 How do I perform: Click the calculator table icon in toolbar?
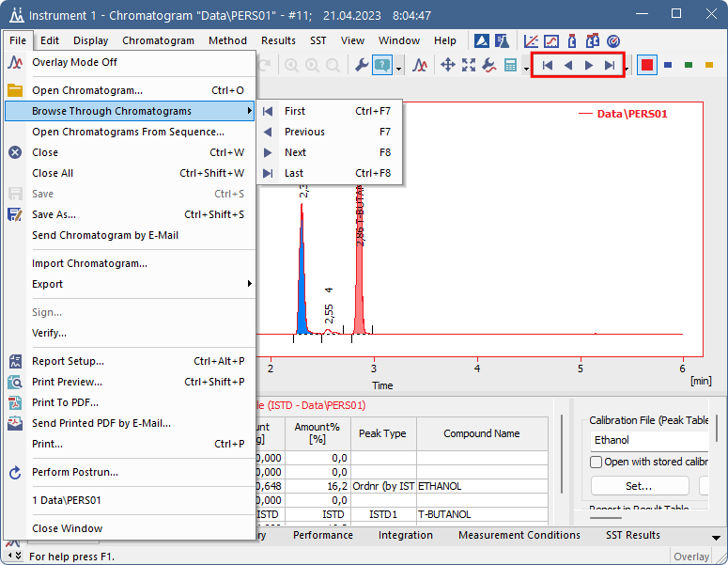[511, 65]
